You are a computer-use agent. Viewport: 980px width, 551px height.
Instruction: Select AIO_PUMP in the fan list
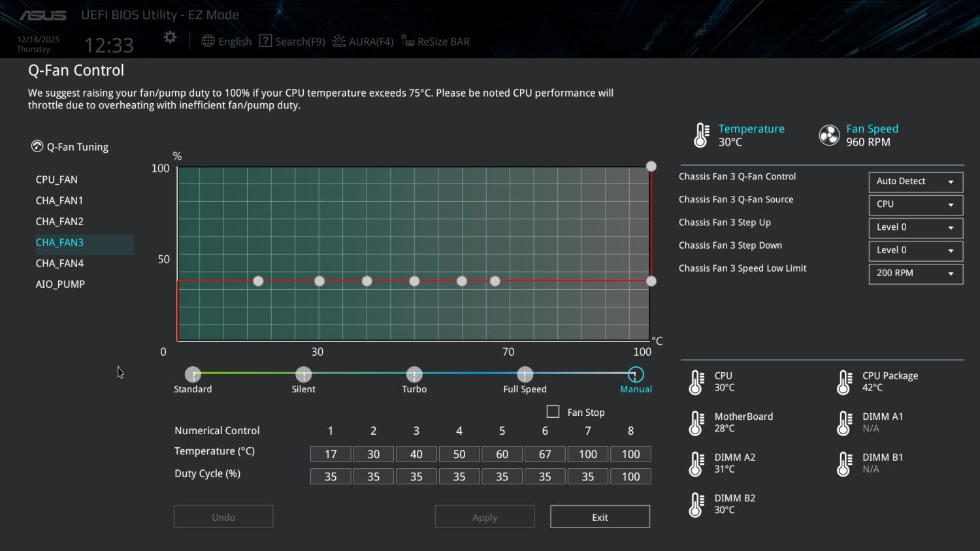point(60,284)
